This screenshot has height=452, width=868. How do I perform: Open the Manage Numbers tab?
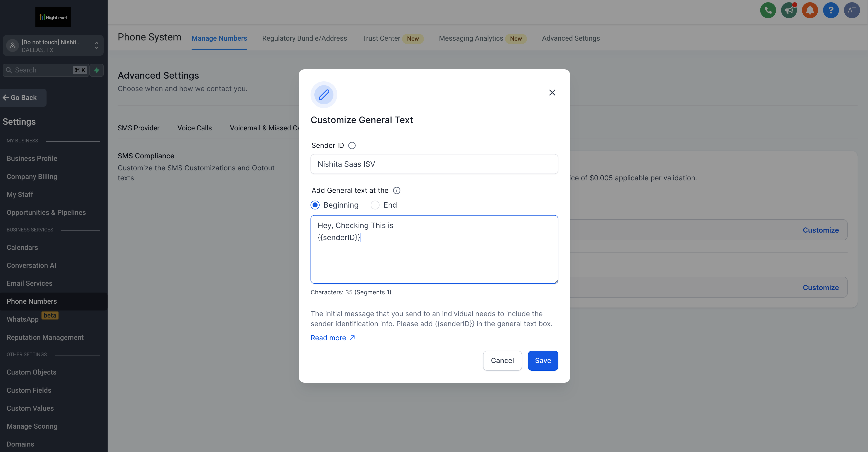pos(219,38)
